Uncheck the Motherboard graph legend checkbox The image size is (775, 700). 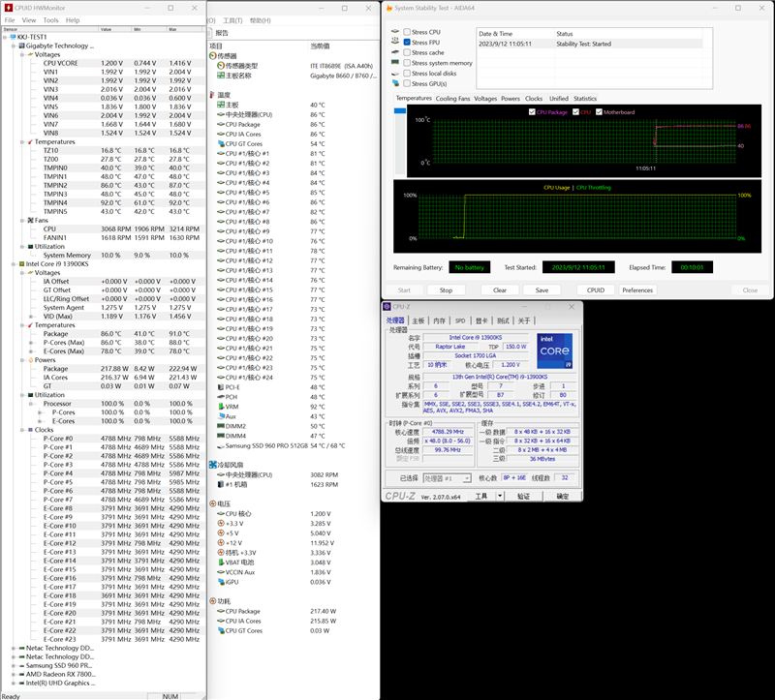click(599, 112)
